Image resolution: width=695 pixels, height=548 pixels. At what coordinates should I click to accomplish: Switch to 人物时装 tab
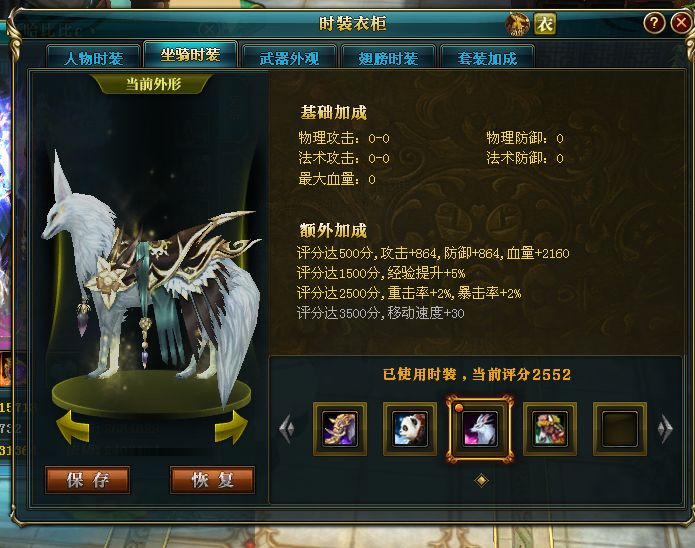pos(94,58)
